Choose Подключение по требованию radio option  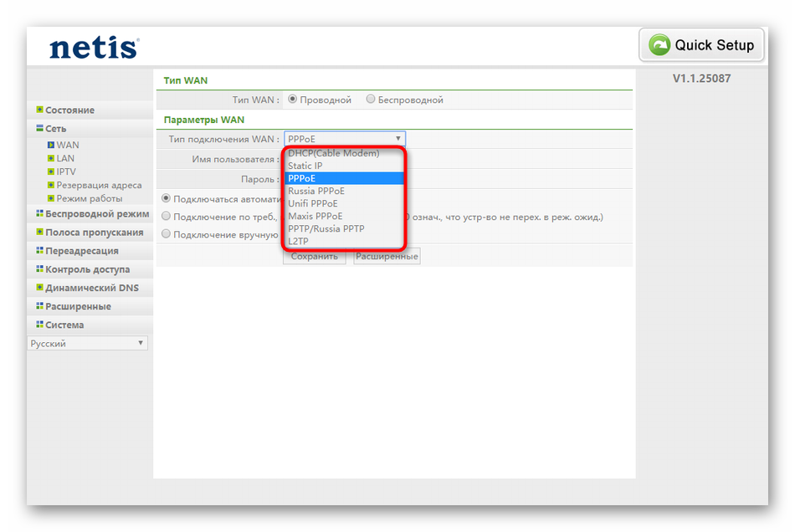(166, 217)
